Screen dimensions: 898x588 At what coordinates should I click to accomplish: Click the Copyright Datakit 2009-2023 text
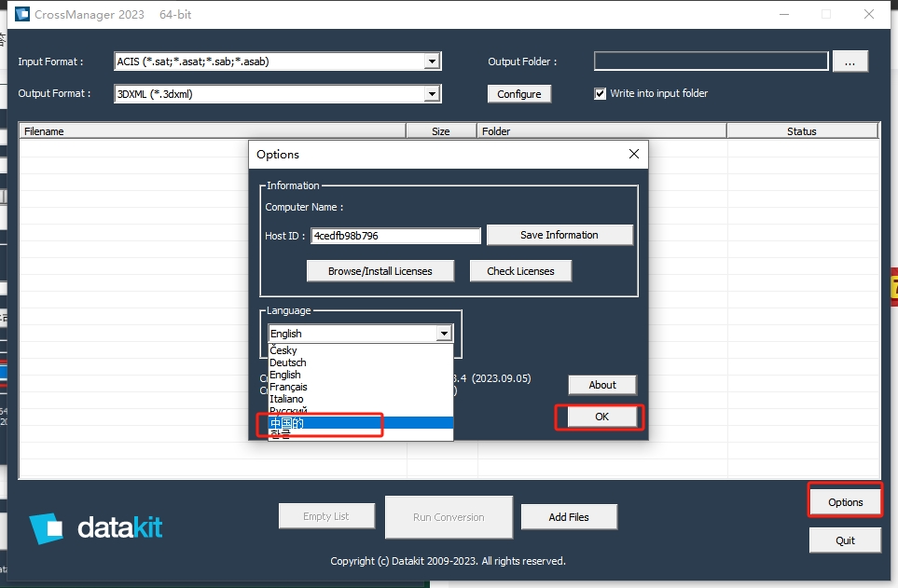point(448,561)
